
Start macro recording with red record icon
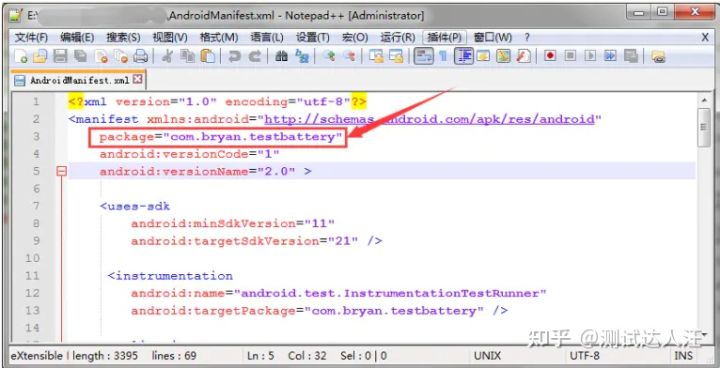(550, 56)
